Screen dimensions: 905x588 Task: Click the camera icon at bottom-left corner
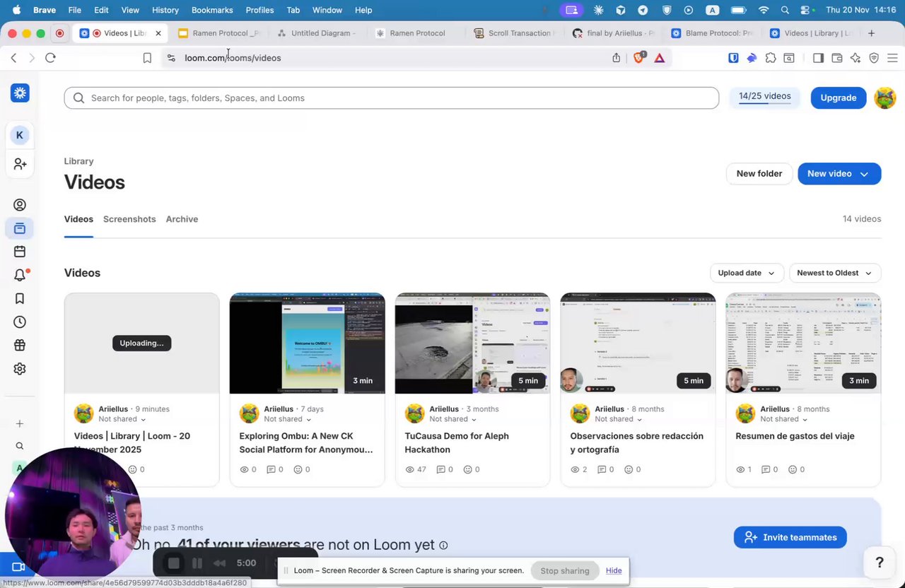click(x=18, y=567)
